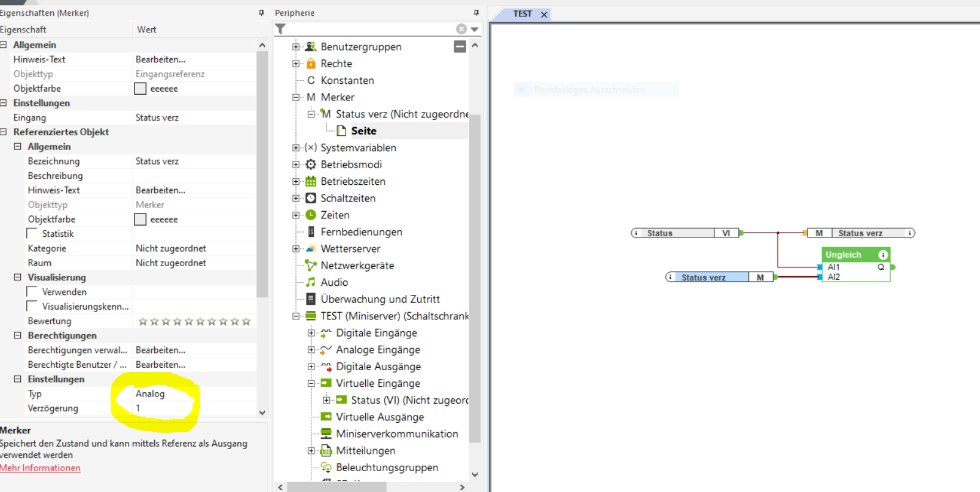The image size is (980, 492).
Task: Click the Schaltzeiten clock icon
Action: [311, 198]
